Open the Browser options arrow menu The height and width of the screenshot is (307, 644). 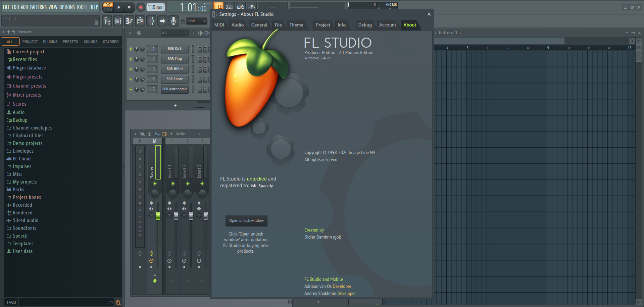tap(4, 32)
